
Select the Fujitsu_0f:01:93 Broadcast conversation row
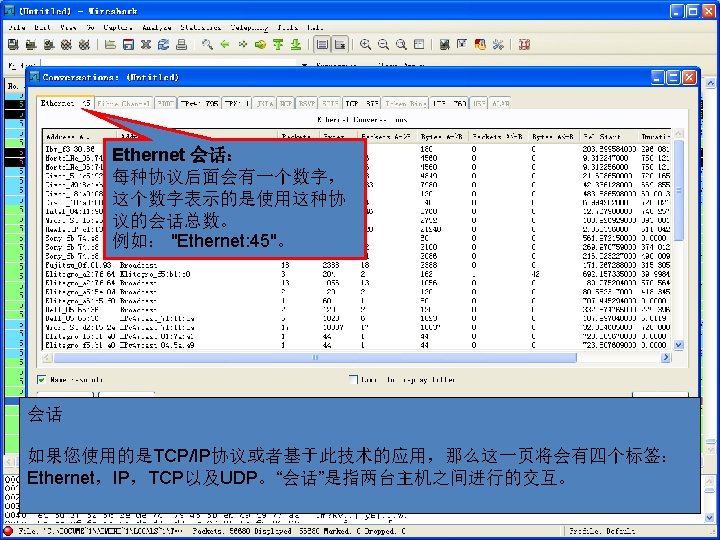pos(358,265)
